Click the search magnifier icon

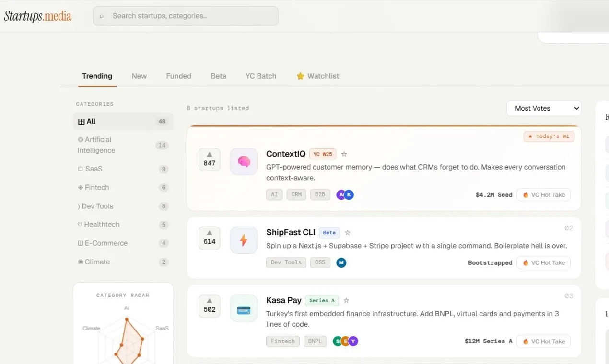coord(101,16)
